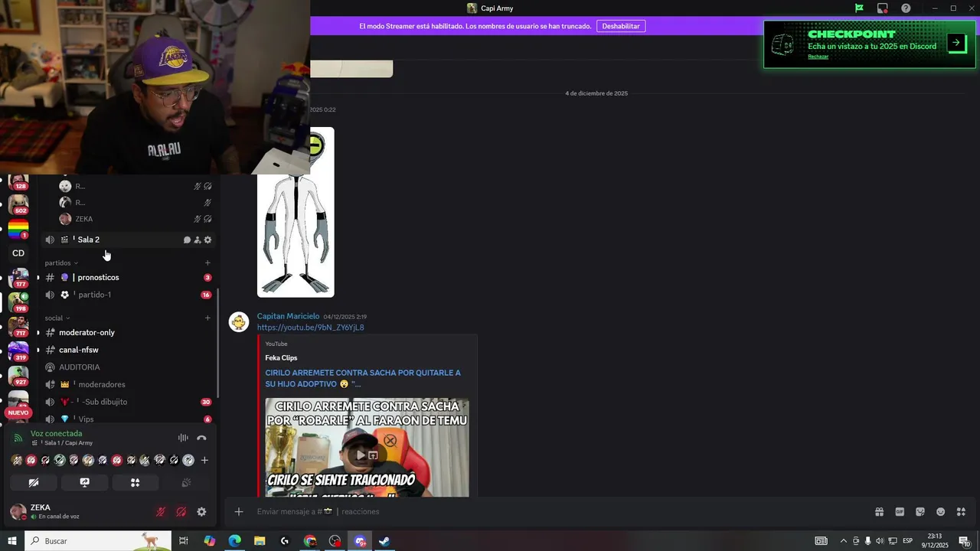Click plus to add soundboard sound
The image size is (980, 551).
[x=204, y=460]
